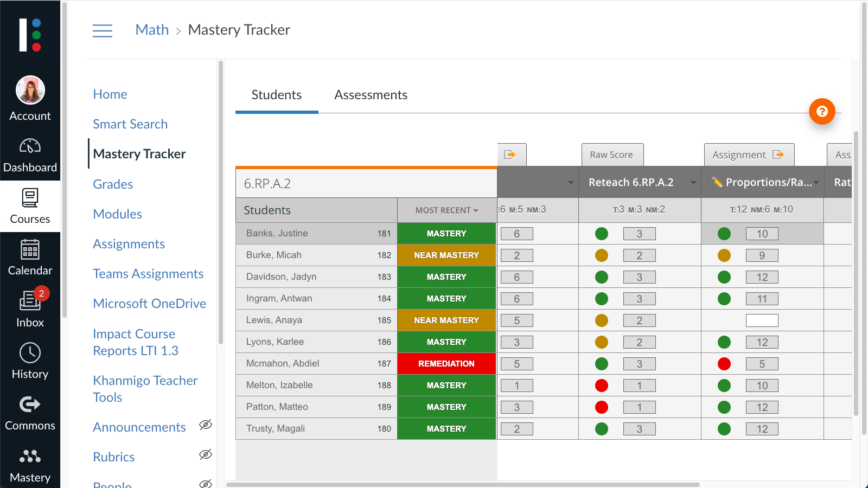Toggle visibility of Announcements
The height and width of the screenshot is (488, 868).
[206, 425]
